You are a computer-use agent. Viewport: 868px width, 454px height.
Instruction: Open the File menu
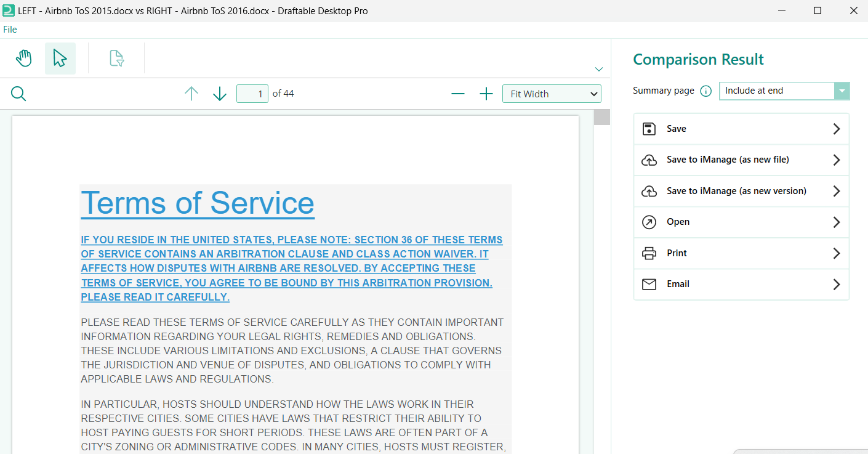pos(10,30)
